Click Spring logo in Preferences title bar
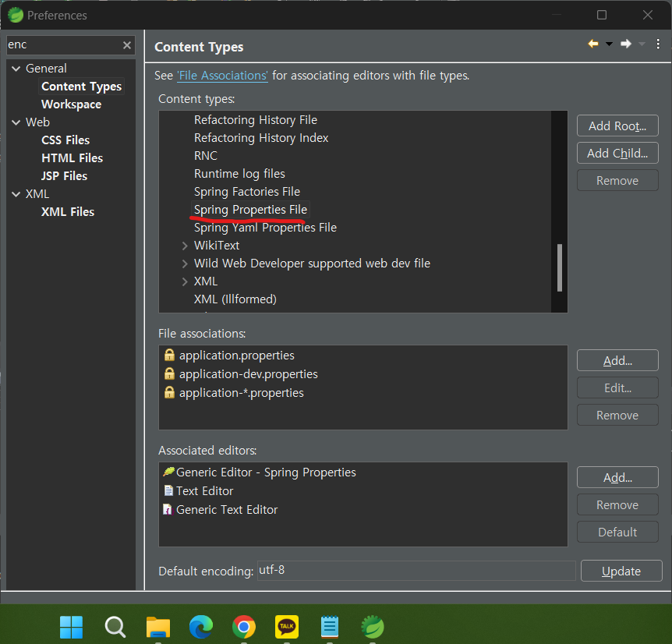This screenshot has width=672, height=644. tap(16, 15)
